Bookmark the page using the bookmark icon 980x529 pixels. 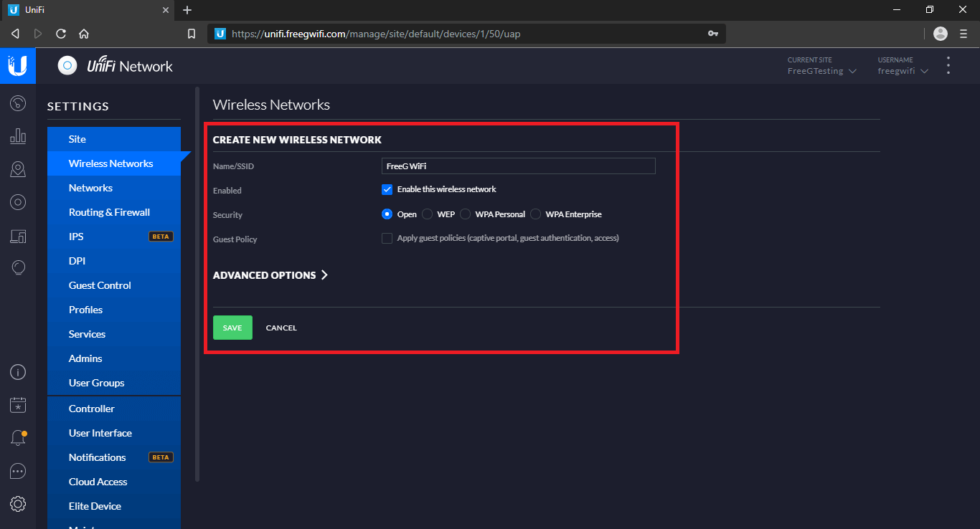192,34
